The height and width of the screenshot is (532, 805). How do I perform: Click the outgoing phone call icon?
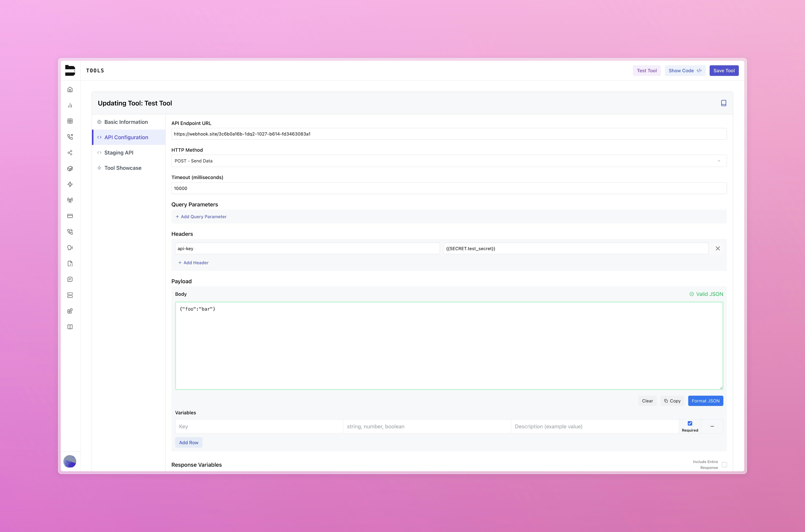[x=70, y=137]
